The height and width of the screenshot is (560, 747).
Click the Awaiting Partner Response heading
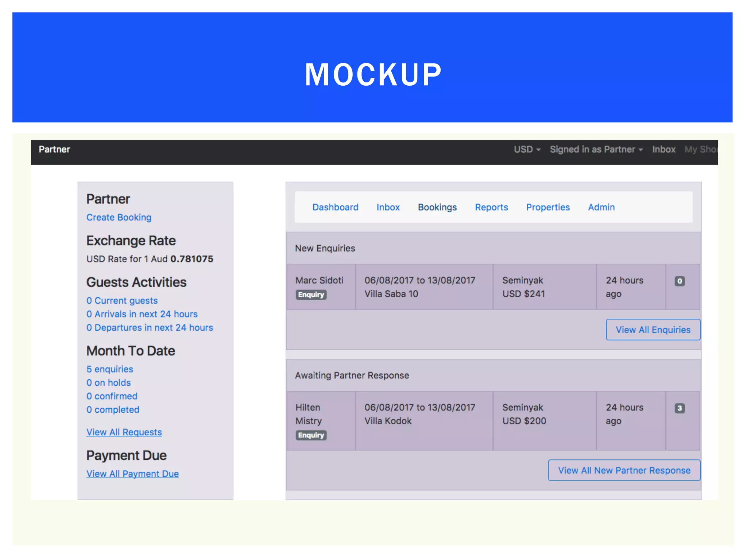coord(352,376)
